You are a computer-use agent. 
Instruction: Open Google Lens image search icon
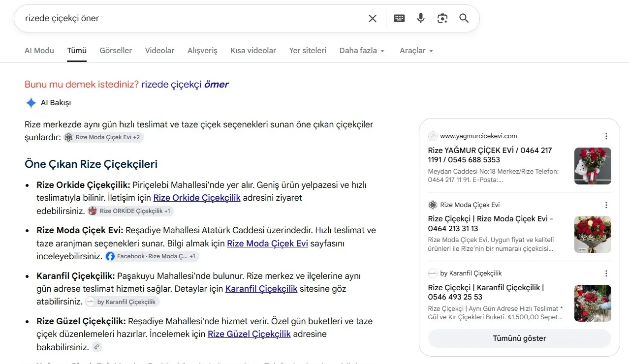pos(442,18)
